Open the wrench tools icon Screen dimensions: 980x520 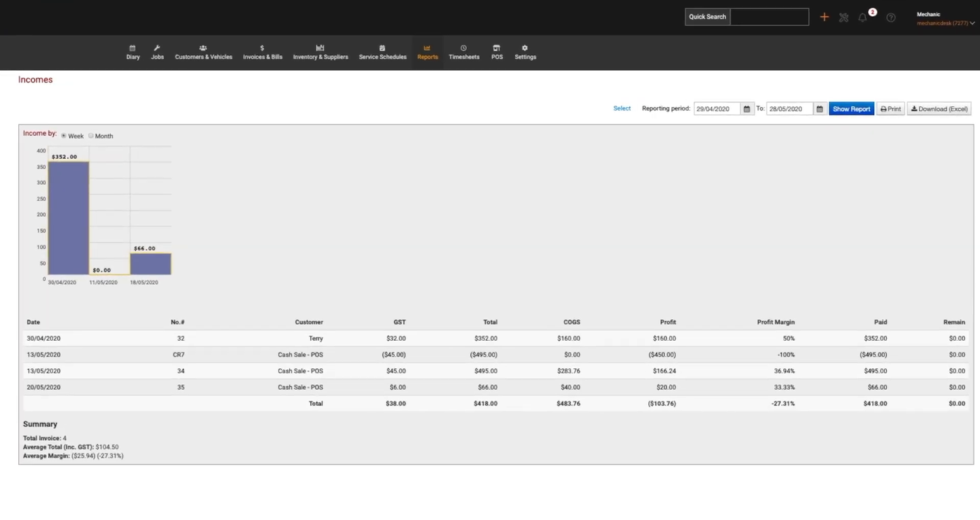pos(843,17)
